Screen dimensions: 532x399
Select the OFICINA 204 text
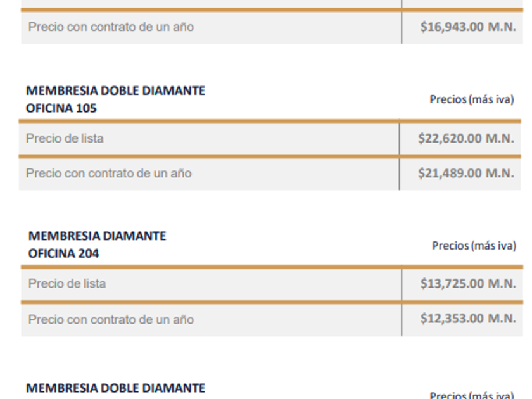(63, 253)
